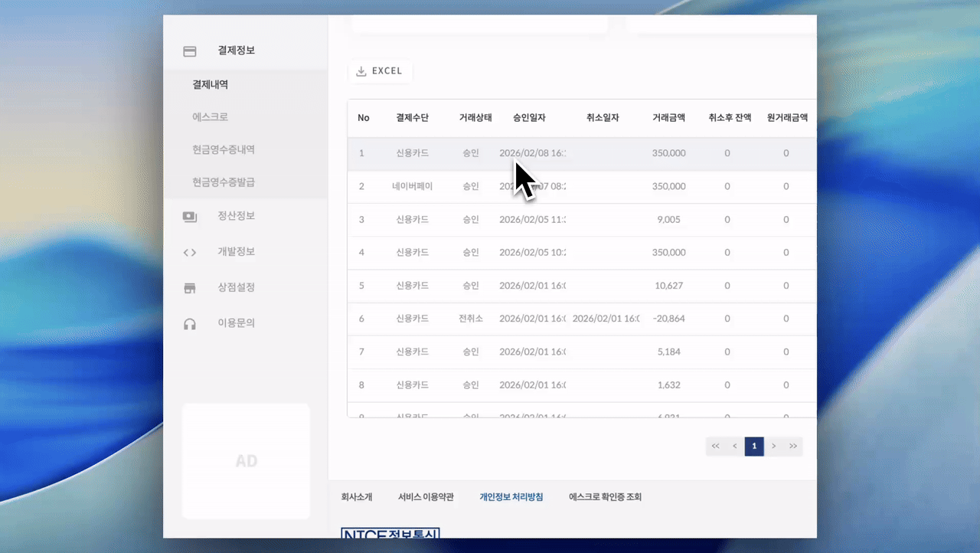Expand the 상점설정 menu section
Image resolution: width=980 pixels, height=553 pixels.
(236, 288)
